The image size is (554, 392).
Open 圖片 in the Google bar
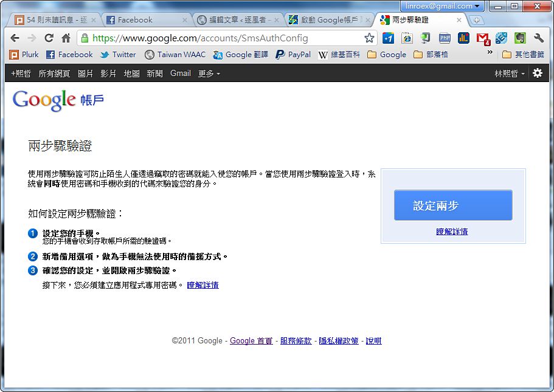pos(85,74)
